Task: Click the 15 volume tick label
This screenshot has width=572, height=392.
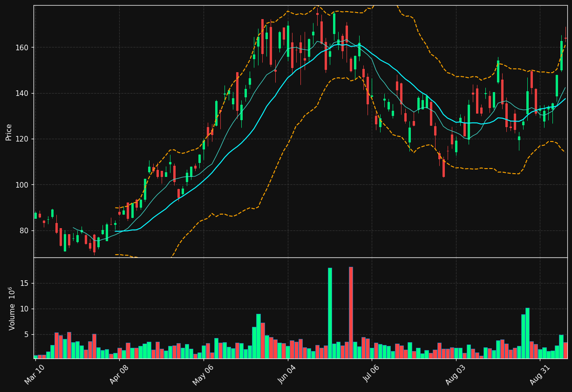Action: (x=24, y=283)
